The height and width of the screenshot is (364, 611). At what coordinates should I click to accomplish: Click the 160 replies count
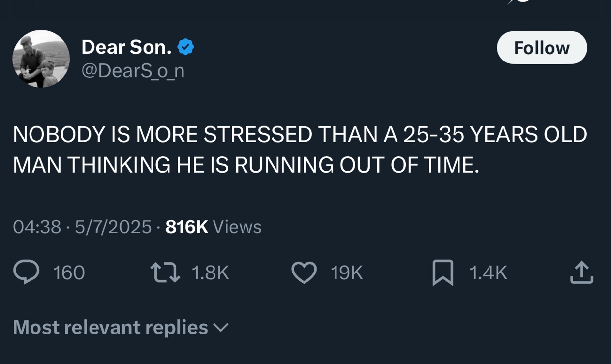[69, 273]
